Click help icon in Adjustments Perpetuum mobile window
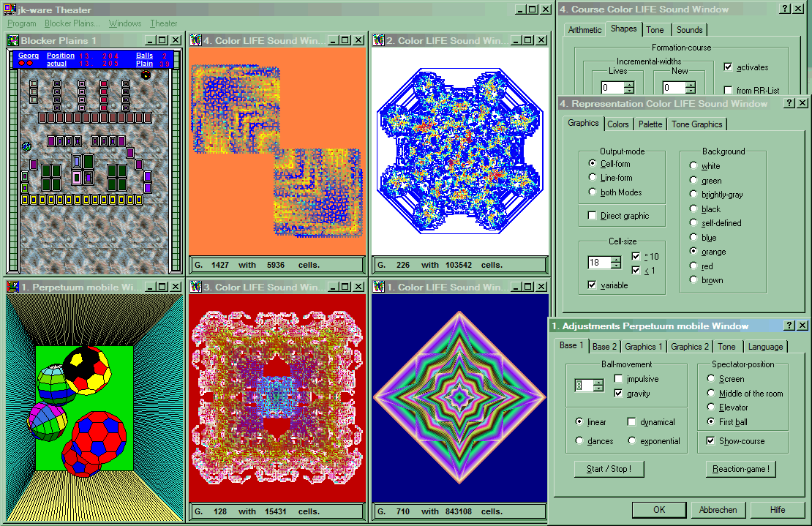The width and height of the screenshot is (812, 526). click(789, 326)
